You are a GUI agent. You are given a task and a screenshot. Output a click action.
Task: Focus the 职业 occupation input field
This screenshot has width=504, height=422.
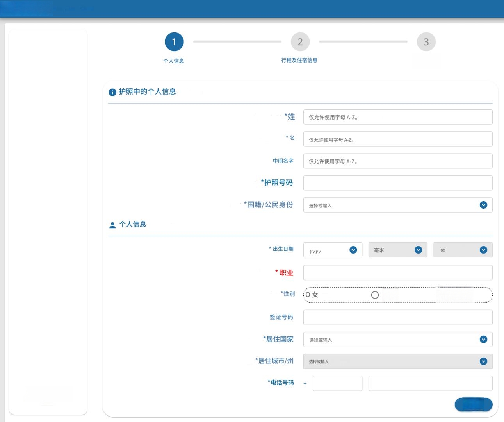click(x=398, y=273)
